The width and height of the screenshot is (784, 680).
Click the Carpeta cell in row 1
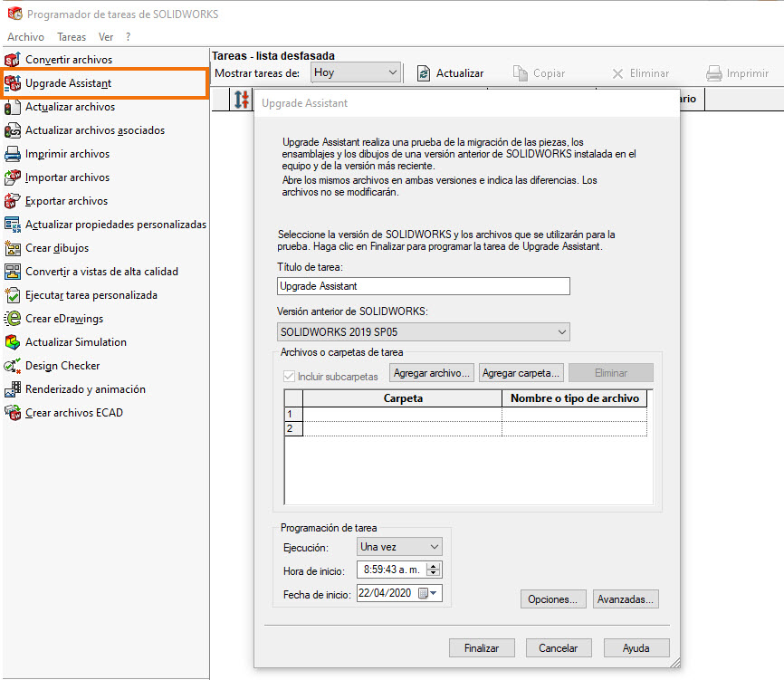pyautogui.click(x=403, y=414)
